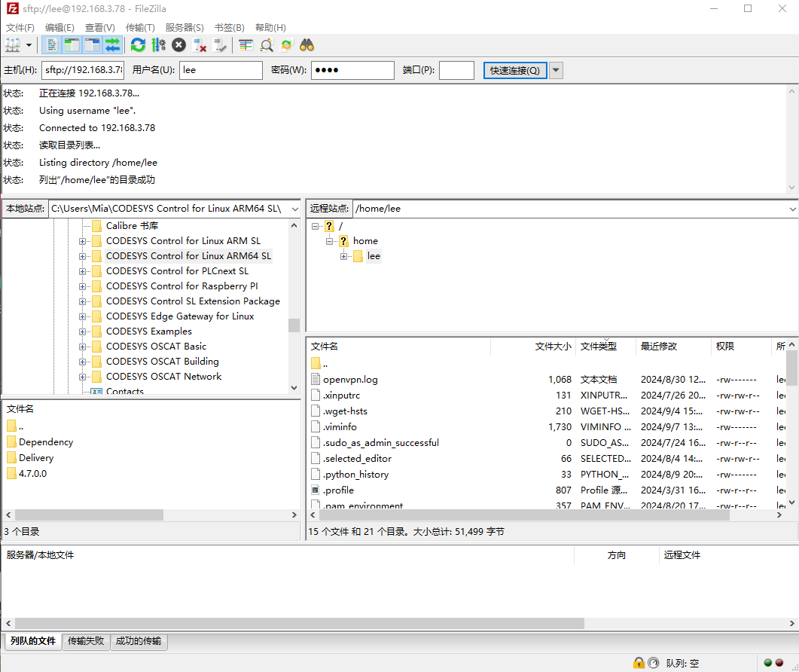Click the 主机 host input field
799x672 pixels.
pos(83,70)
